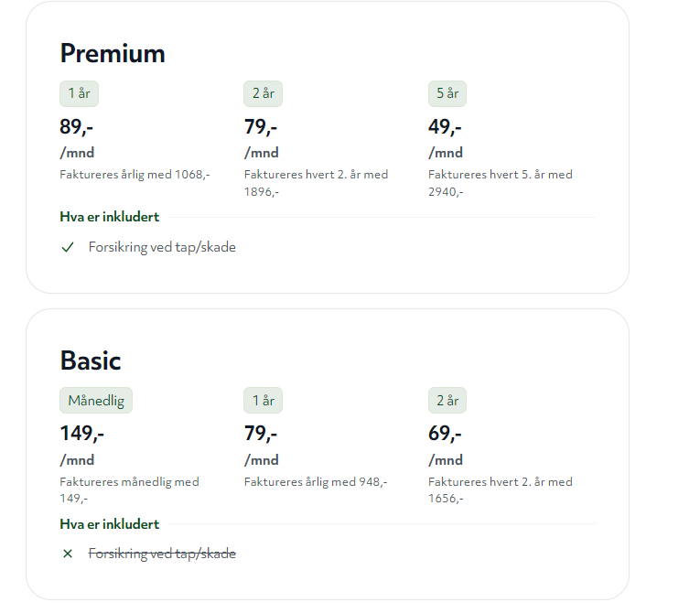
Task: Select the Premium 1 år badge
Action: [79, 93]
